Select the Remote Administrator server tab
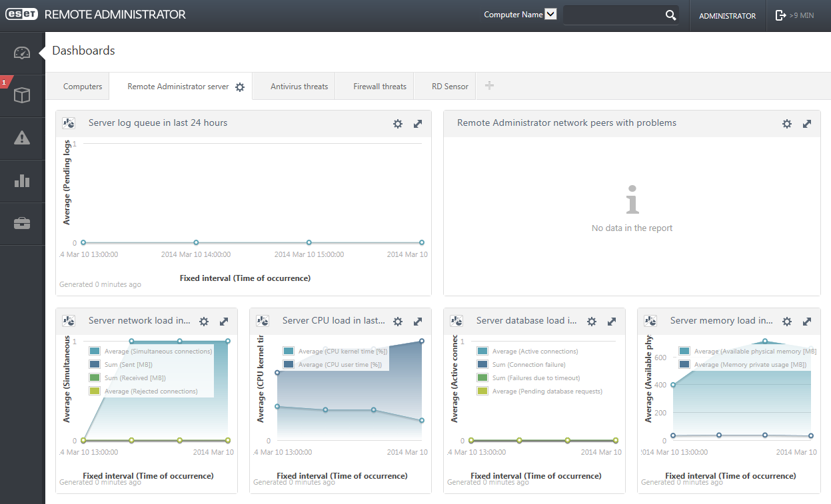The width and height of the screenshot is (831, 504). click(x=178, y=87)
